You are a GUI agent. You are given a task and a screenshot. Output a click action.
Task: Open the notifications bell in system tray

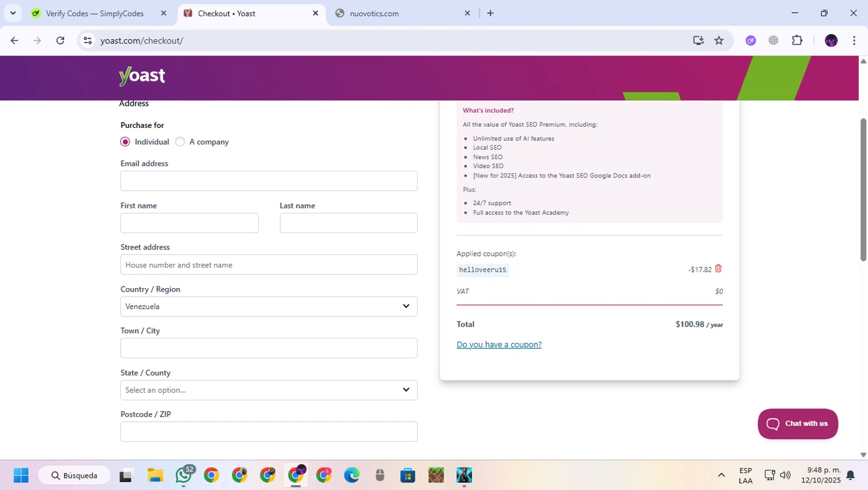(x=850, y=475)
